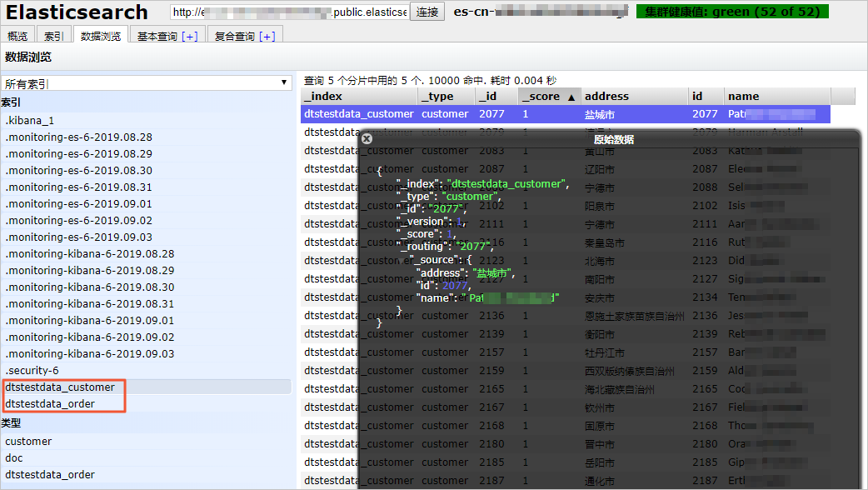Select .monitoring-kibana-6-2019.08.31 index
This screenshot has width=868, height=490.
click(147, 303)
